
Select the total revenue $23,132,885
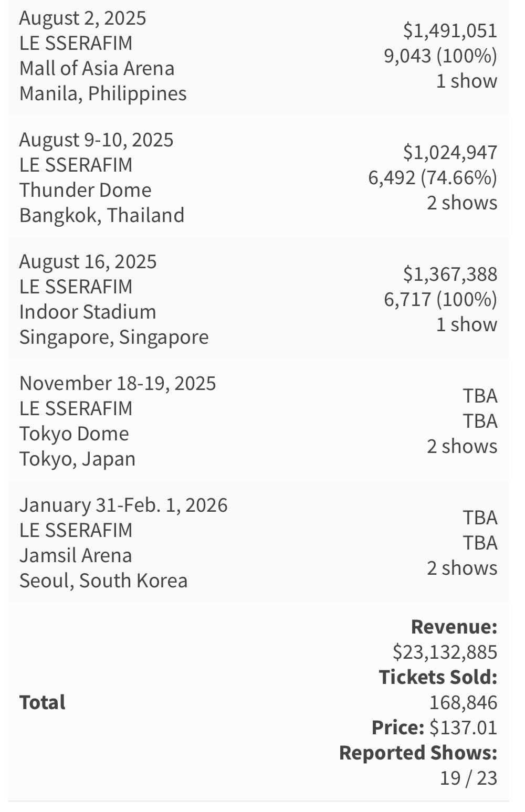[445, 652]
